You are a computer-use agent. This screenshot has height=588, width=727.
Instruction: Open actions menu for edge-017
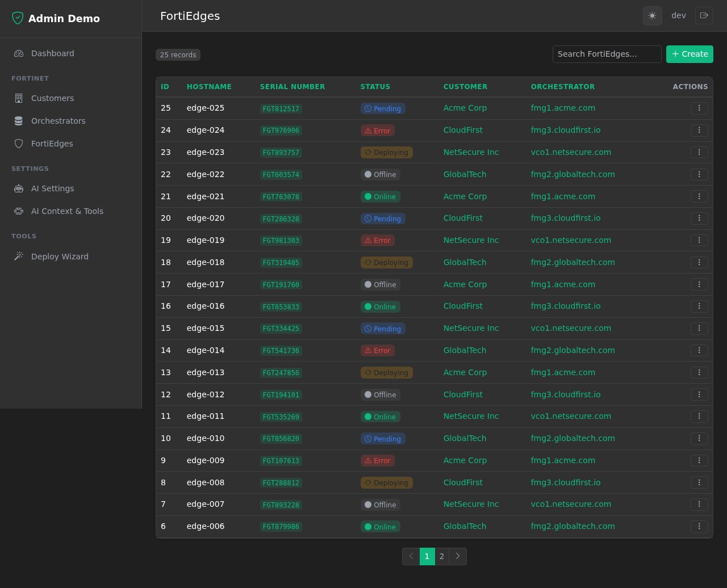tap(699, 284)
